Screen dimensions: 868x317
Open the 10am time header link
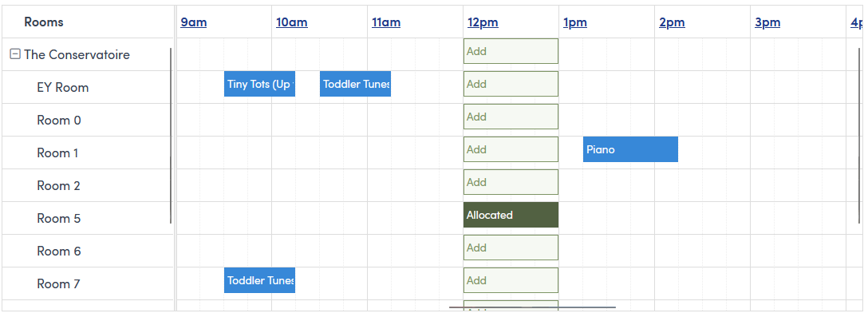[292, 22]
